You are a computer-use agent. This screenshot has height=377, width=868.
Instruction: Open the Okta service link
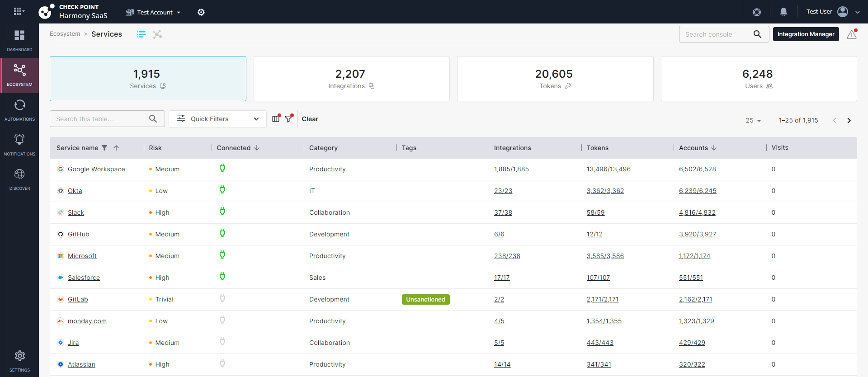(75, 191)
